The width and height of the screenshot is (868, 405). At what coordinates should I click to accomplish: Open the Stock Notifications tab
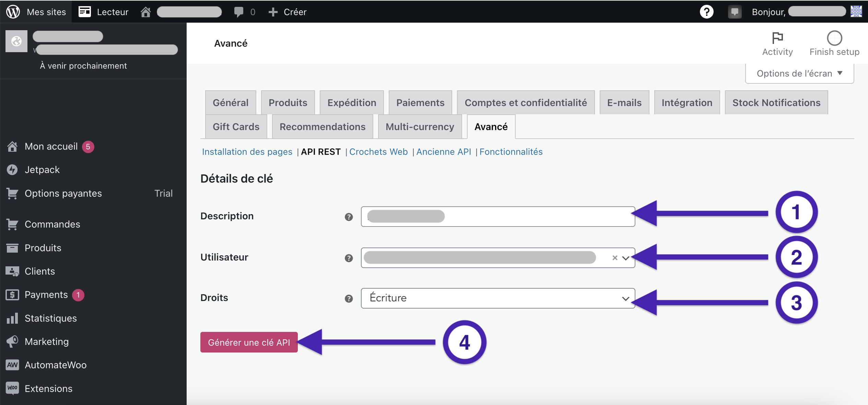pos(776,103)
